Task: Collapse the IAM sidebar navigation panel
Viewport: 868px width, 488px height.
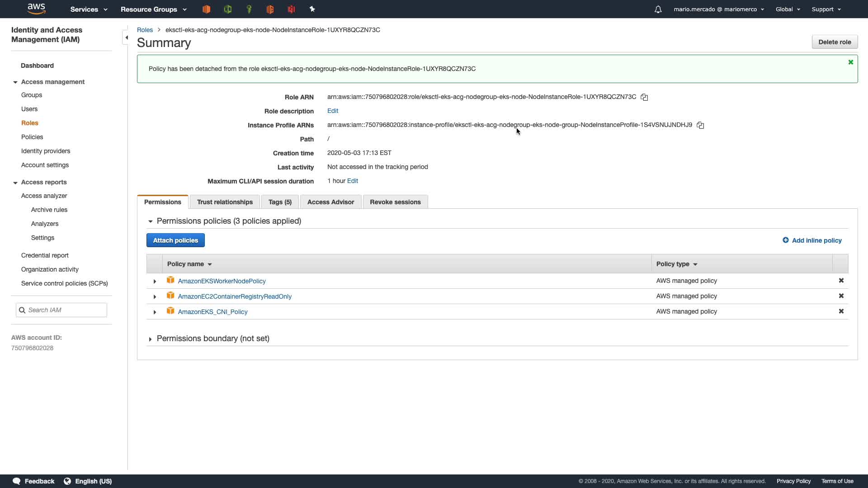Action: [x=126, y=38]
